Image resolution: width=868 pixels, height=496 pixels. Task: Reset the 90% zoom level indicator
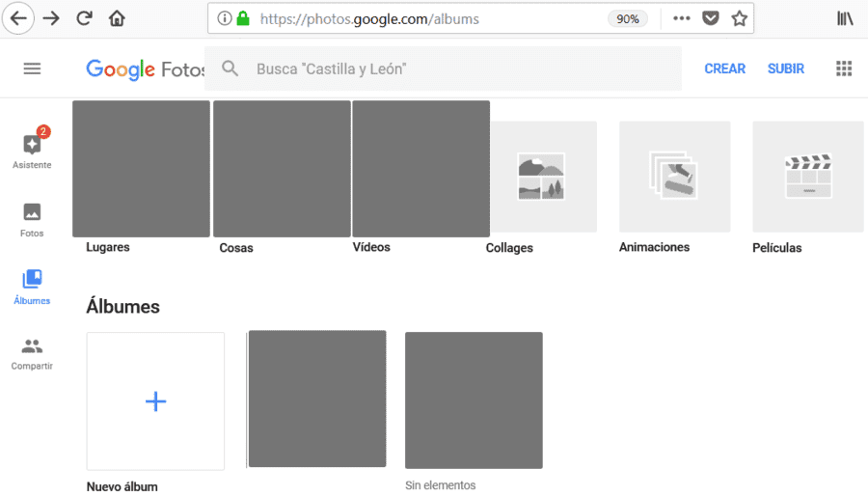(x=628, y=19)
